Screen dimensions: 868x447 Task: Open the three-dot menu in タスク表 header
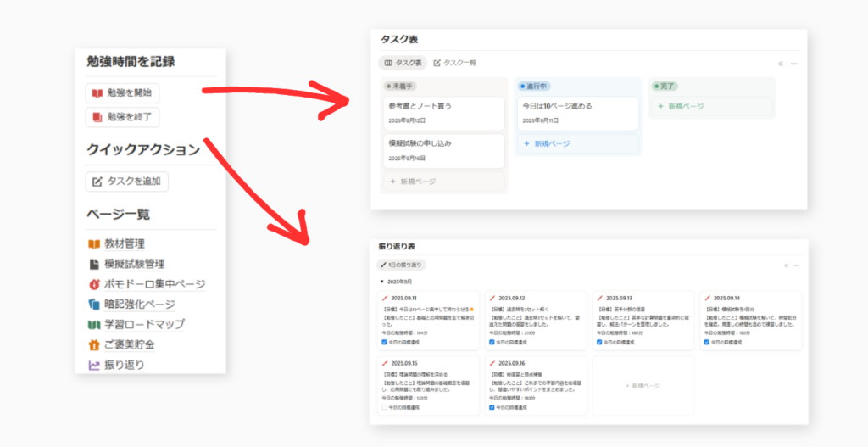793,64
